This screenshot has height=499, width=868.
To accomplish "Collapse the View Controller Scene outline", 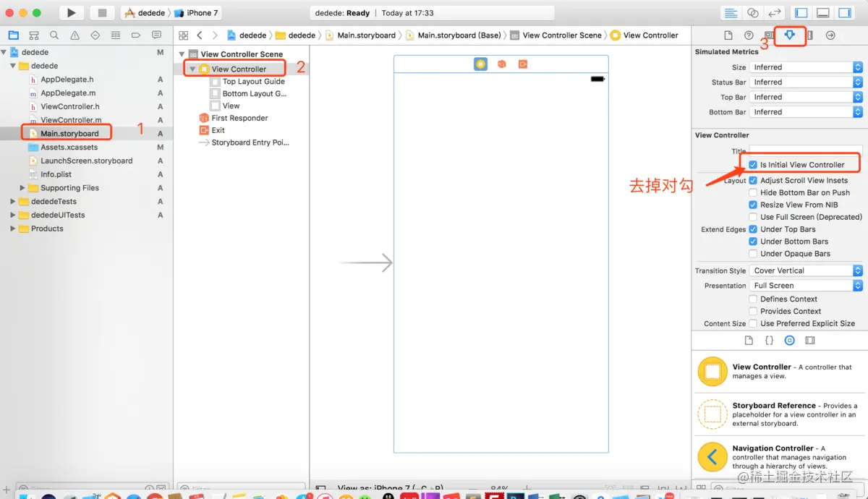I will 182,54.
